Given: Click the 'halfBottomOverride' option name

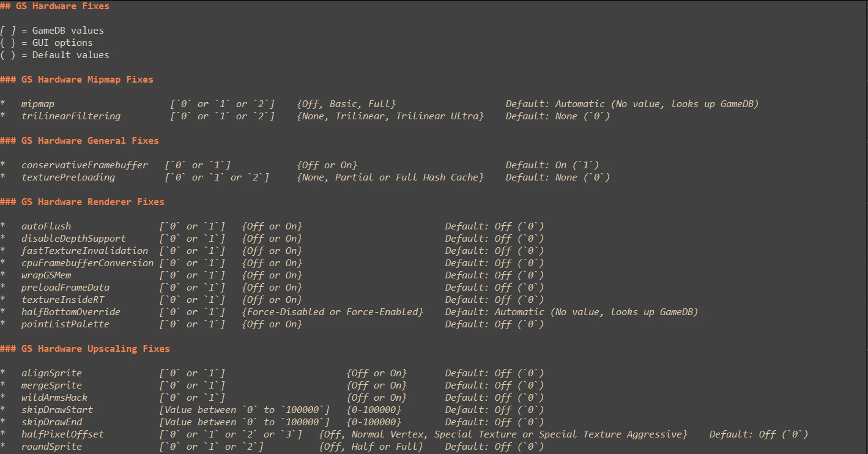Looking at the screenshot, I should (71, 312).
